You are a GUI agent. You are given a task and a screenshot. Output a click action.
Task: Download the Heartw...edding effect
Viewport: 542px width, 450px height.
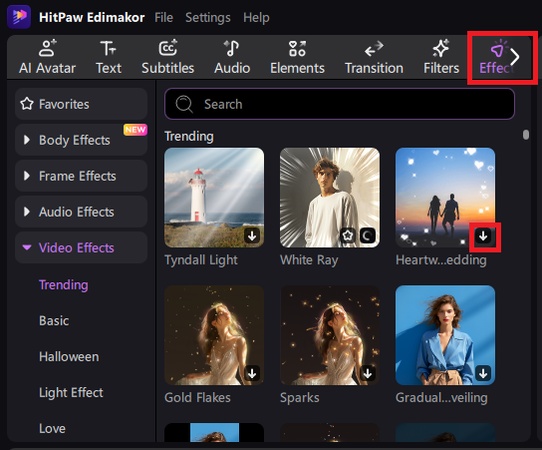tap(483, 236)
